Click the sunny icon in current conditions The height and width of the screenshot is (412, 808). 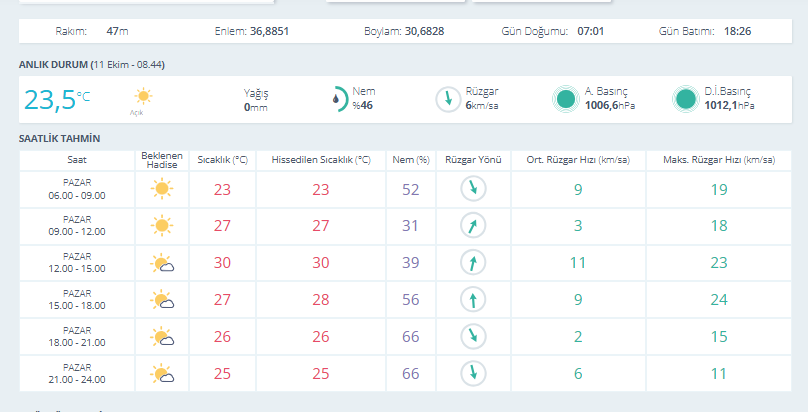[x=143, y=96]
